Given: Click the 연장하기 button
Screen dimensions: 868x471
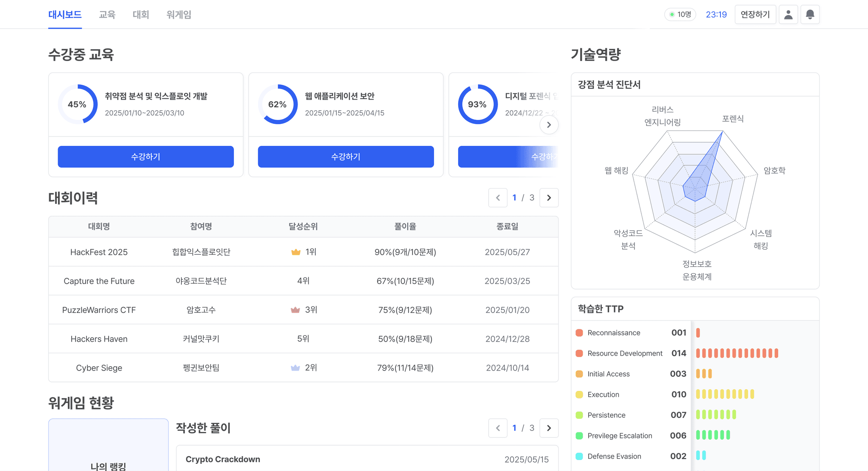Looking at the screenshot, I should [755, 14].
